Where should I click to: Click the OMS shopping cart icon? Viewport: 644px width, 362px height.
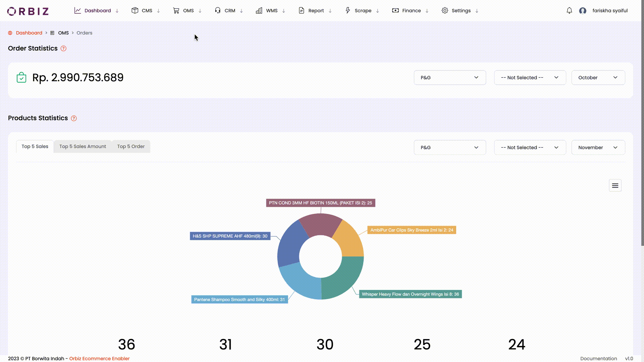coord(176,10)
